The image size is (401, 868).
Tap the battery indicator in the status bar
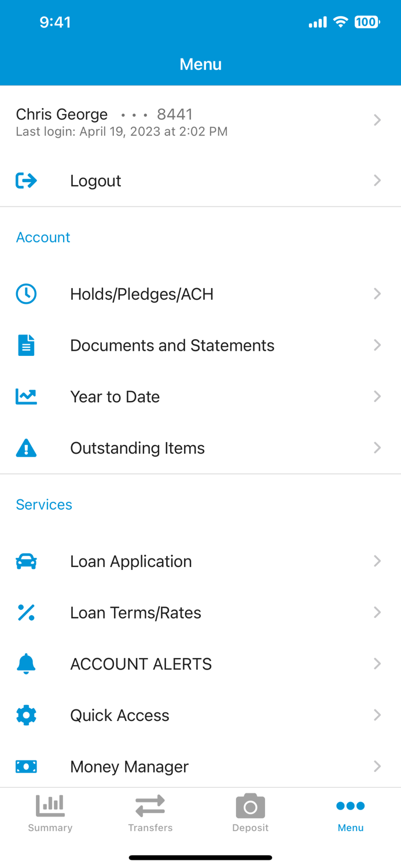[366, 22]
